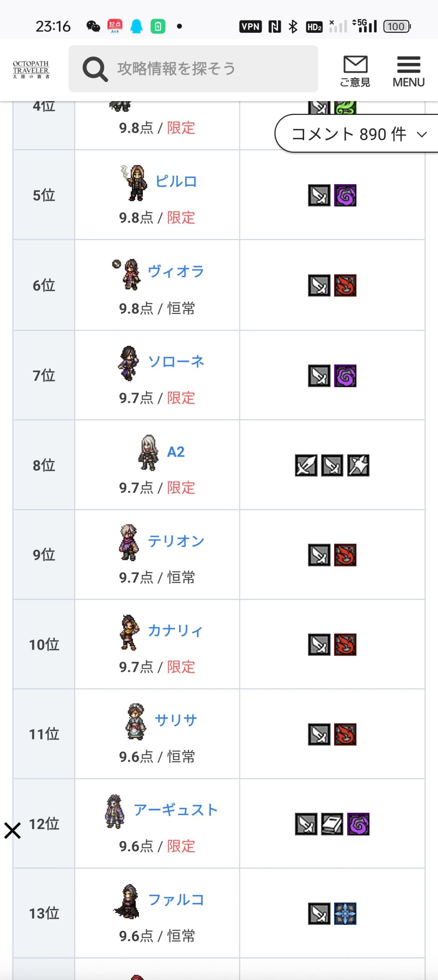
Task: Tap the magnifying glass search icon
Action: click(x=95, y=69)
